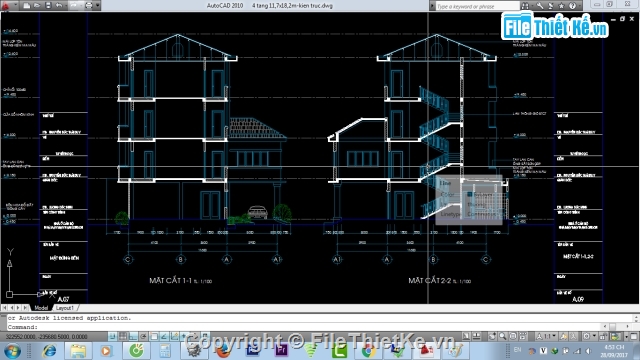
Task: Click the command window scrollbar left arrow
Action: [605, 327]
